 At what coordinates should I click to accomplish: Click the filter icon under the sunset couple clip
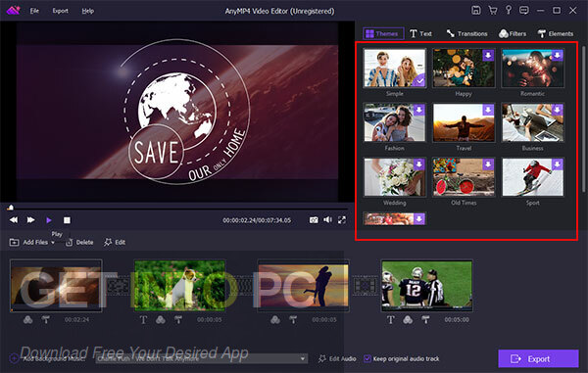point(275,319)
